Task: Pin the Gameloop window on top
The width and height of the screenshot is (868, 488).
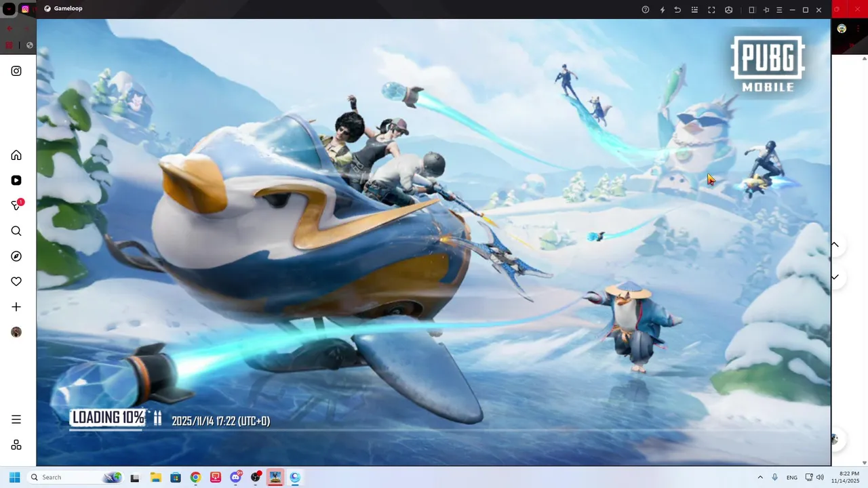Action: coord(766,9)
